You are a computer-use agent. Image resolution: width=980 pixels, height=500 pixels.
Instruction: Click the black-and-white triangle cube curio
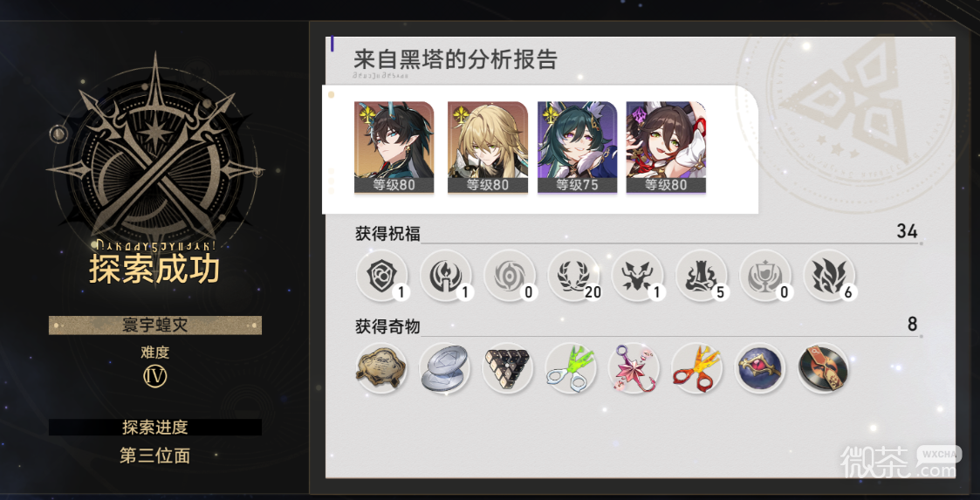tap(508, 368)
